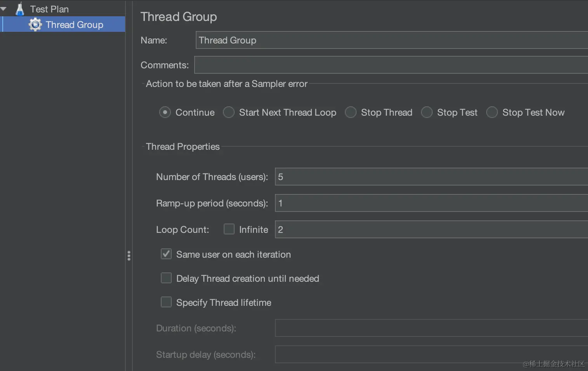Enable Delay Thread creation until needed
The image size is (588, 371).
[x=166, y=278]
